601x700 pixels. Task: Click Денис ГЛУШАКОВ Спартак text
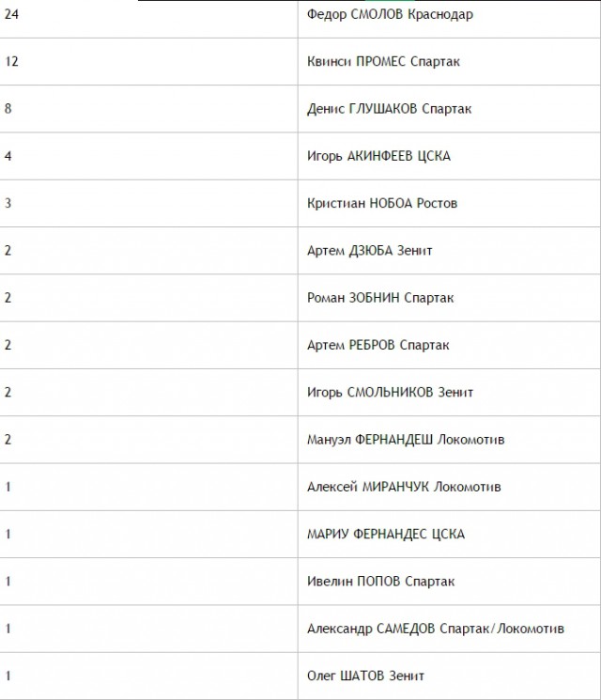click(x=389, y=108)
